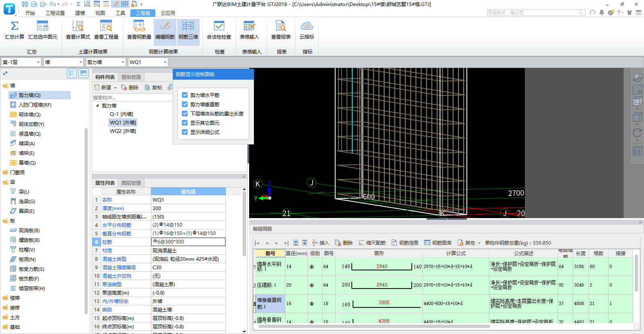
Task: Switch navigation tree to list view icon
Action: pyautogui.click(x=72, y=73)
